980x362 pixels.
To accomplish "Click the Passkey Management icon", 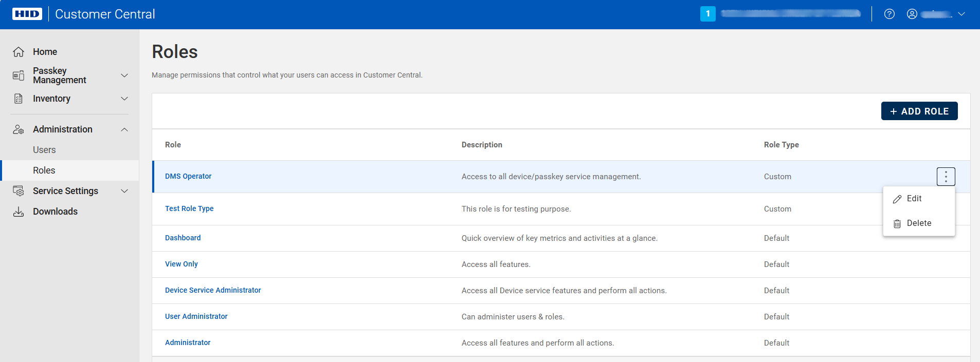I will tap(19, 75).
